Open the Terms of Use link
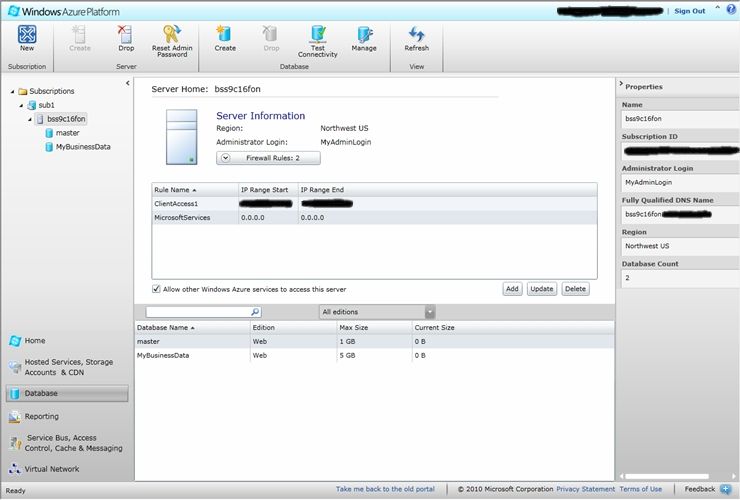Image resolution: width=740 pixels, height=500 pixels. click(x=640, y=489)
